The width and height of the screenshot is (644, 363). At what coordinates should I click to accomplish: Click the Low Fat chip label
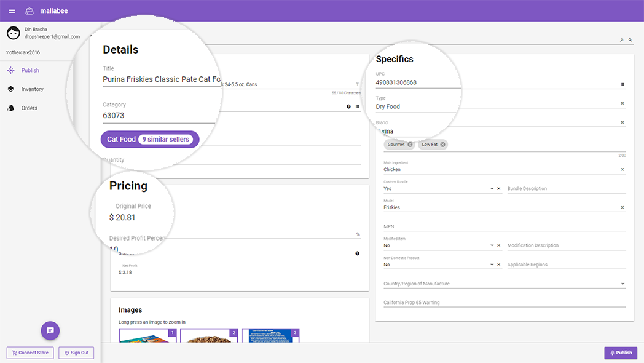(430, 145)
